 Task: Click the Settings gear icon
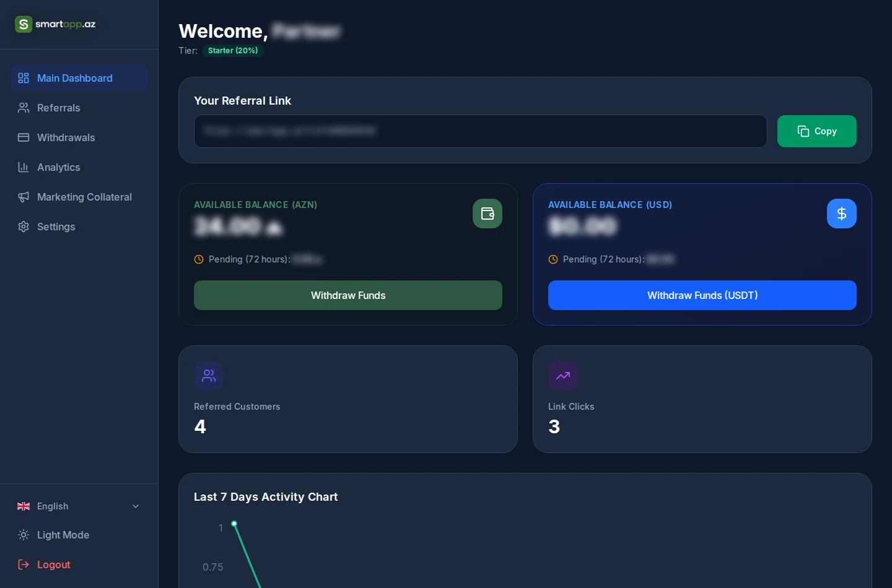[x=24, y=227]
